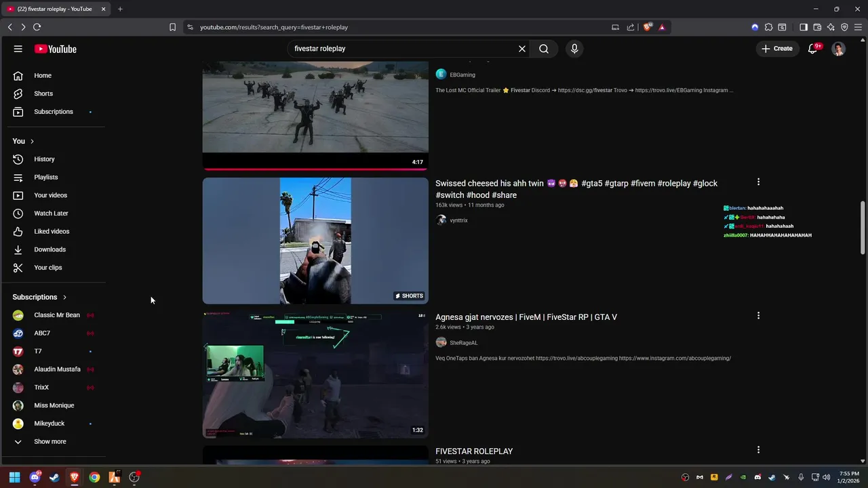Go to YouTube home via the logo
The image size is (868, 488).
click(56, 49)
